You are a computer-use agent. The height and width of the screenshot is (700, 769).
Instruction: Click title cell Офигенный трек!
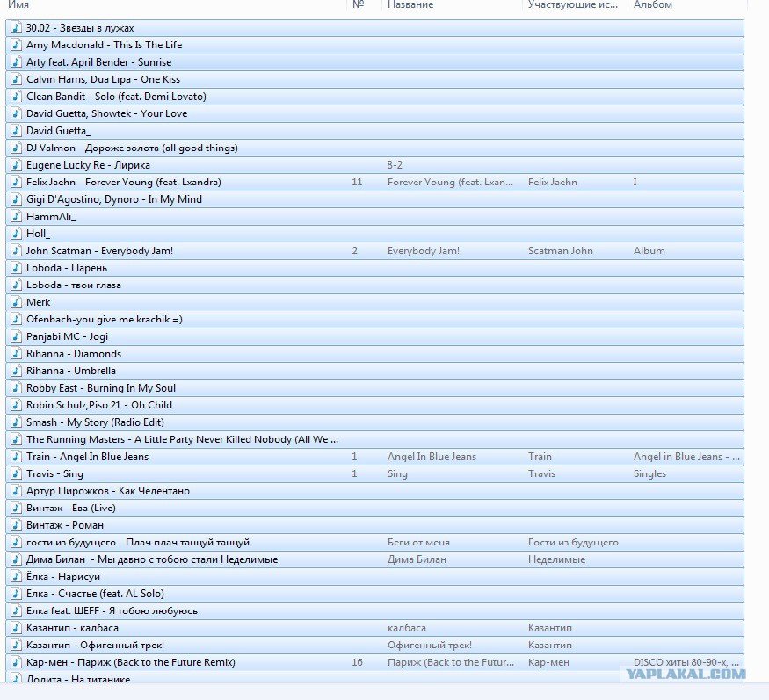pos(430,646)
